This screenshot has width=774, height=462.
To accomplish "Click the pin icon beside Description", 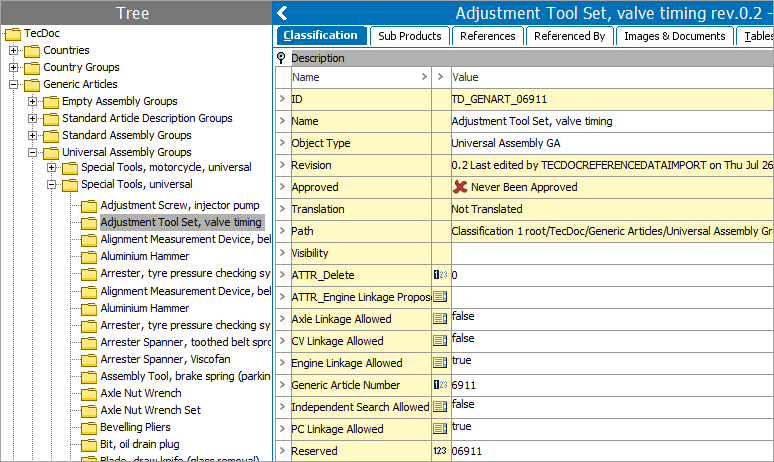I will pyautogui.click(x=281, y=58).
